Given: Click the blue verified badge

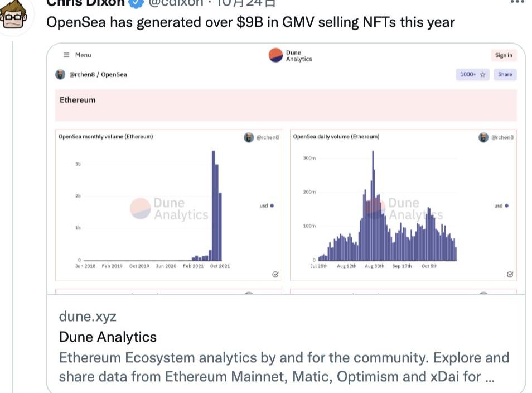Looking at the screenshot, I should [x=136, y=2].
